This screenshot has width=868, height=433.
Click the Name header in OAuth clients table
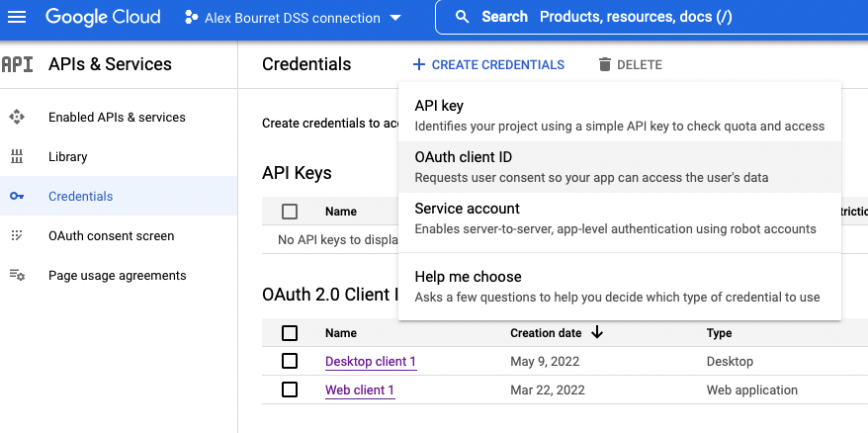click(x=341, y=333)
